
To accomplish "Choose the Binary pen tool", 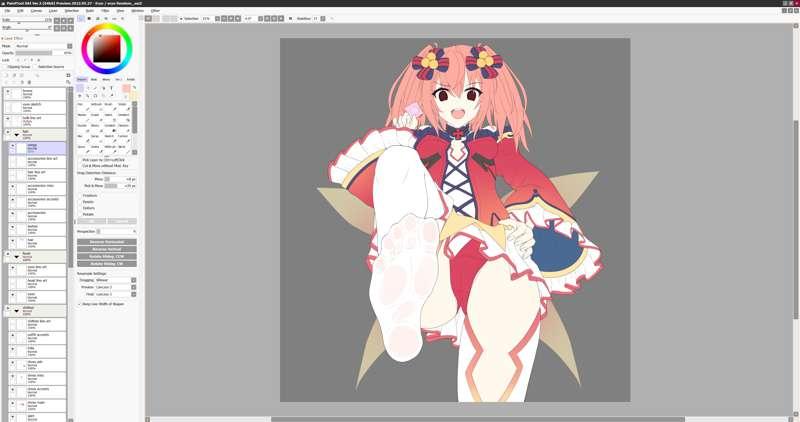I will [96, 128].
